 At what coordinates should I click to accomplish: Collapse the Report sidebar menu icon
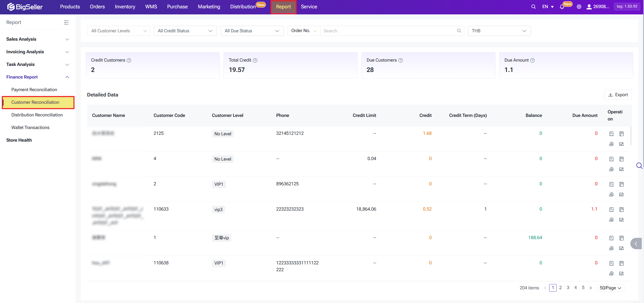coord(66,22)
